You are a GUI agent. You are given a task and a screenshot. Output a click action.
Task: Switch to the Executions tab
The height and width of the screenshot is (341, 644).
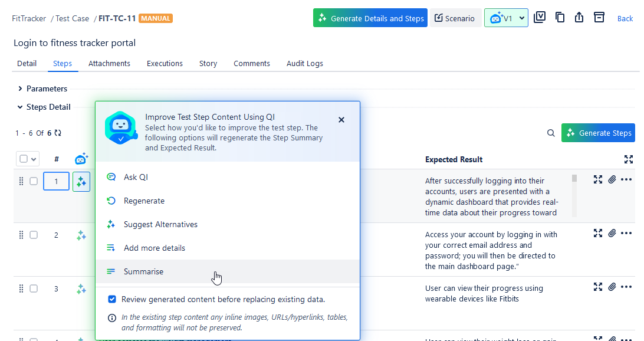(165, 64)
